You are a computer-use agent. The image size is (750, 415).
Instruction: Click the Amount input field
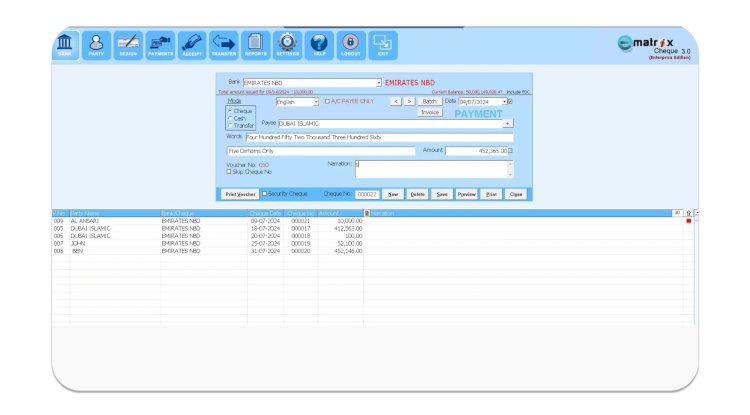[476, 151]
